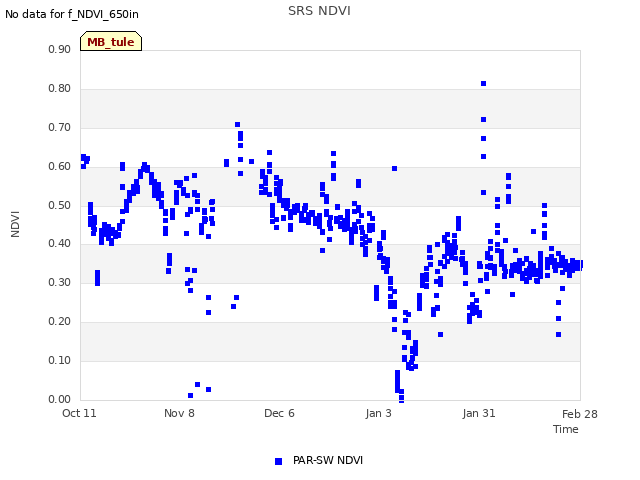The image size is (640, 480).
Task: Click the 0.30 y-axis tick label
Action: pyautogui.click(x=59, y=282)
